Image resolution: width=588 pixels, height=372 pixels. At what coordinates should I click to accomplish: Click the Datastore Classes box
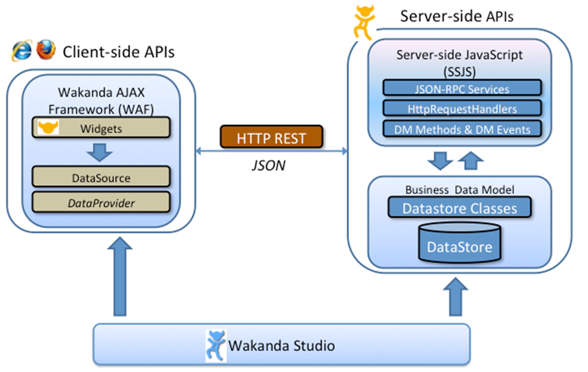pos(460,207)
